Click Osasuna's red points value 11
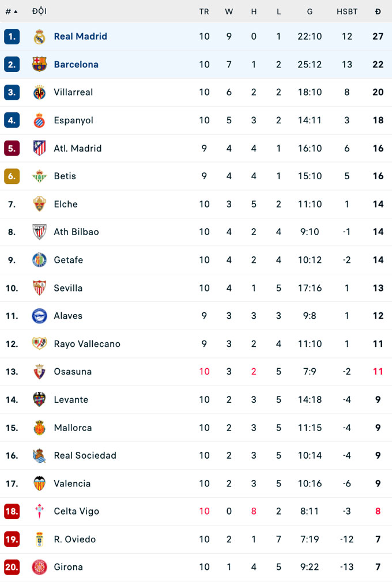This screenshot has width=392, height=582. click(x=378, y=372)
